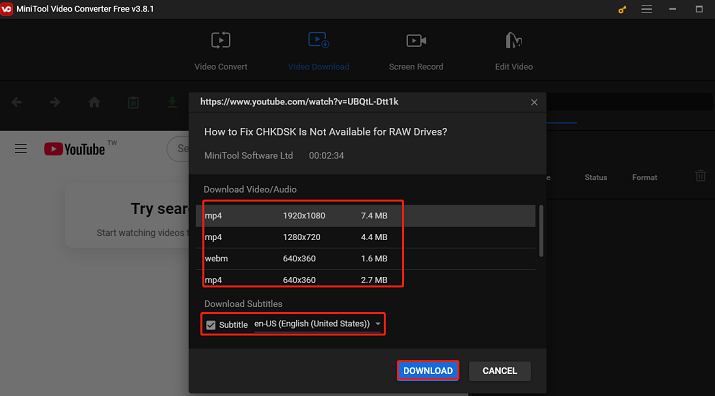Click the Status column header
The image size is (715, 396).
tap(596, 177)
